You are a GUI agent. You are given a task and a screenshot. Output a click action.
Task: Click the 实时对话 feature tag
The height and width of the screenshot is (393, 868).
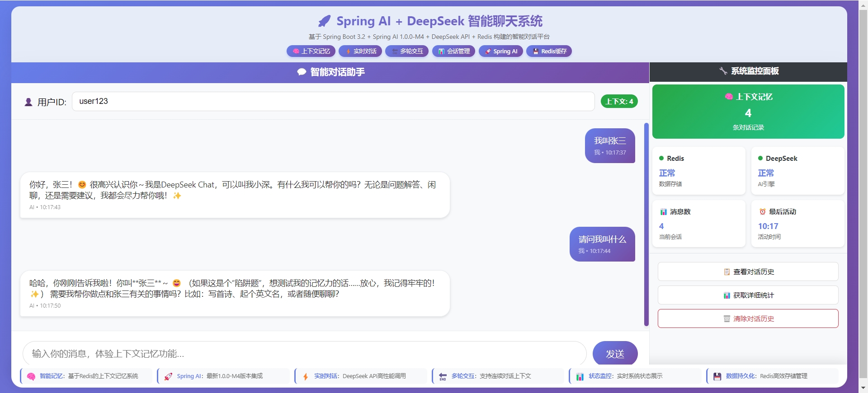click(x=360, y=51)
